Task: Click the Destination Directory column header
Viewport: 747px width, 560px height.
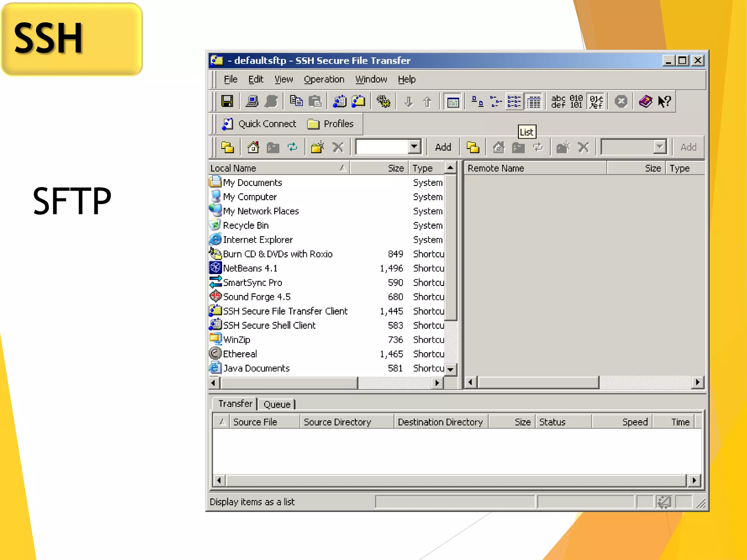Action: tap(441, 422)
